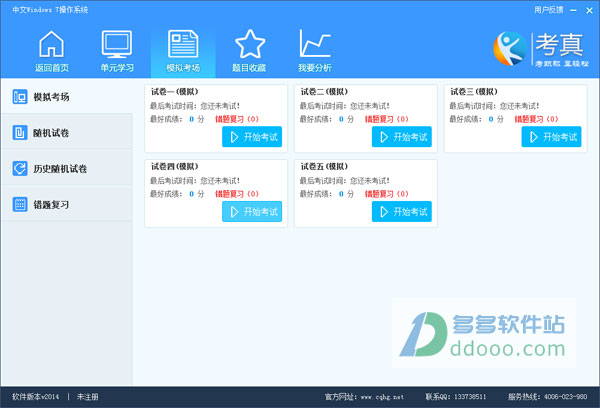Launch 试卷五 with 开始考试 button
Viewport: 600px width, 408px height.
point(402,212)
